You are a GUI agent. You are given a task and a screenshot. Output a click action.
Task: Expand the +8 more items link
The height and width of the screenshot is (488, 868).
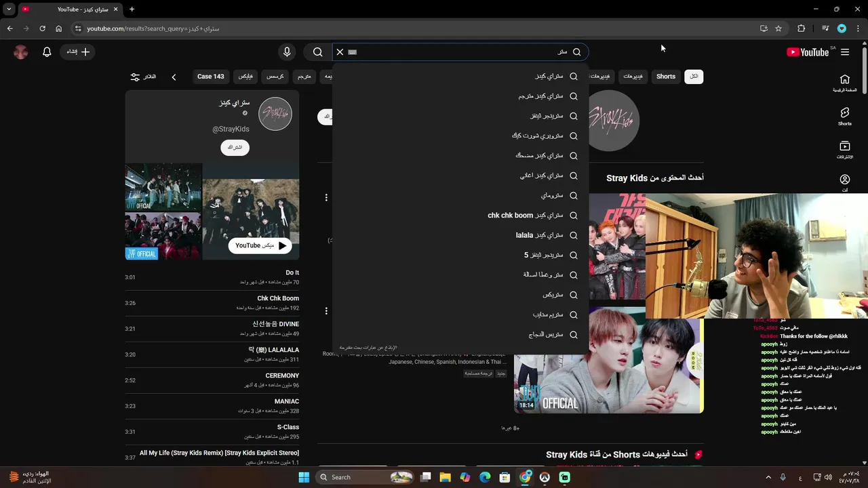[511, 428]
